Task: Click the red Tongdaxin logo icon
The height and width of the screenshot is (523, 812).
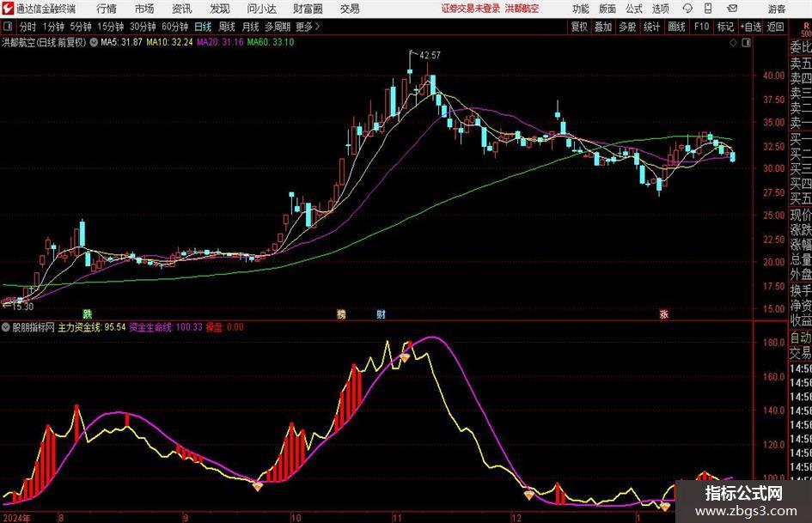Action: pos(7,9)
